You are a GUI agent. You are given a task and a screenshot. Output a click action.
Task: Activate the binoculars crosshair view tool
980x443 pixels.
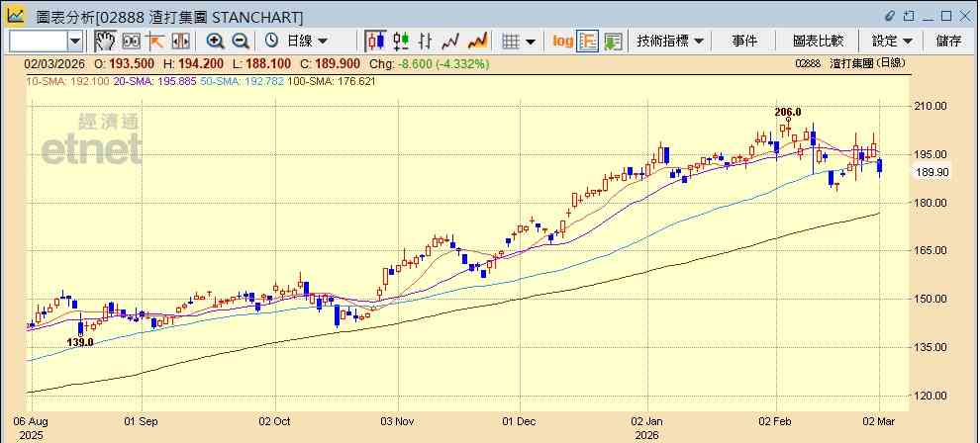pyautogui.click(x=131, y=42)
